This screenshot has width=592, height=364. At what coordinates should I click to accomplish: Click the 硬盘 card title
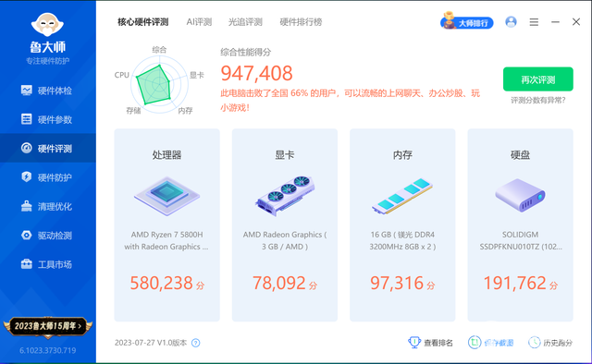(x=520, y=154)
